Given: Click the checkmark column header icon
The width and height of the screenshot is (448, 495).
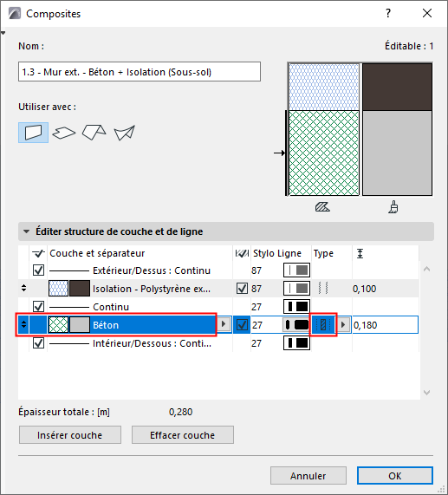Looking at the screenshot, I should tap(38, 253).
